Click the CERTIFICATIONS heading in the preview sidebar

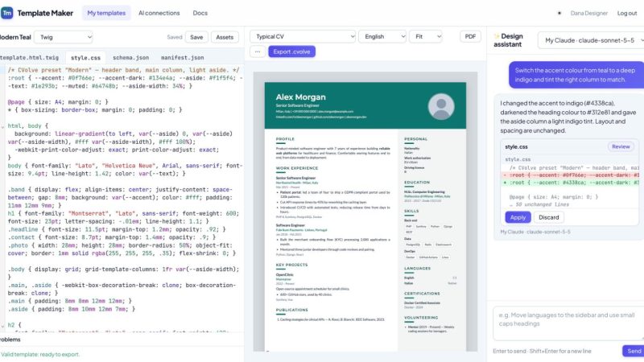point(422,294)
